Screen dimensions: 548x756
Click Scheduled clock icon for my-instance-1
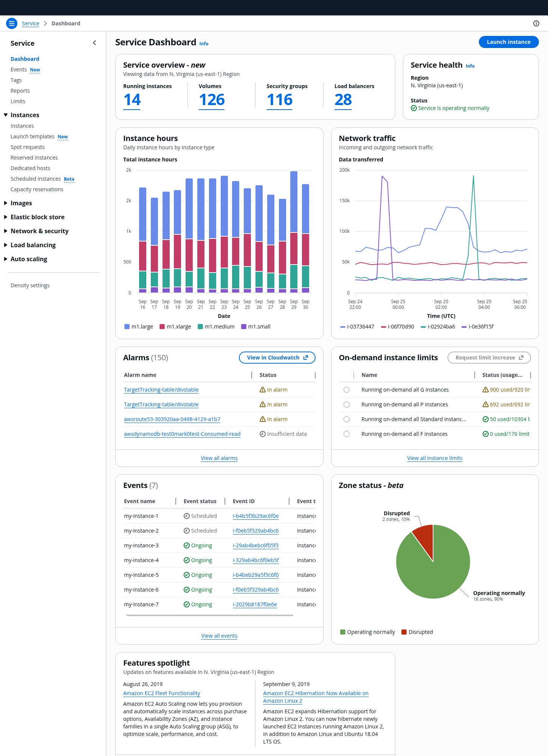187,516
